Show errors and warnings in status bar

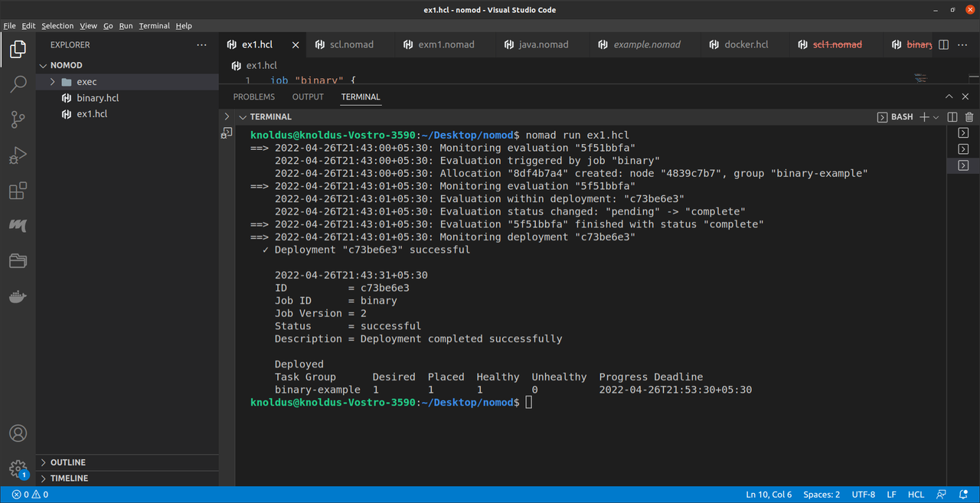[x=30, y=495]
